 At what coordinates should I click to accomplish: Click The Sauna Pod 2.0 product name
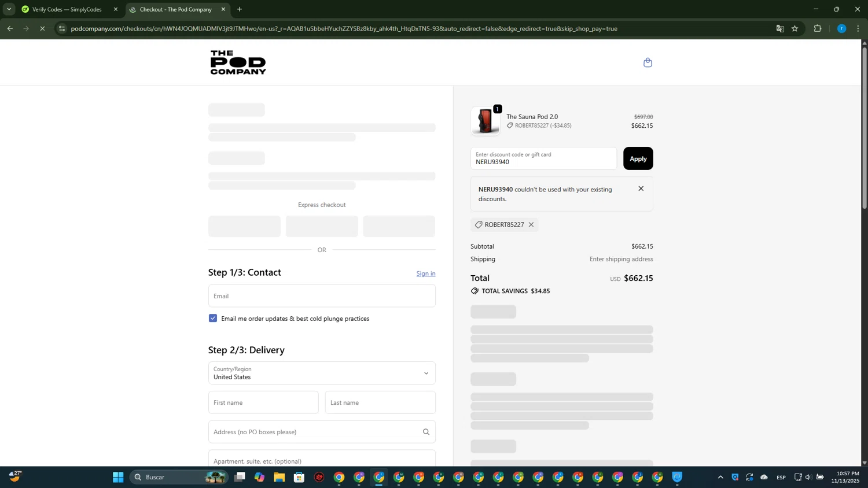pyautogui.click(x=532, y=117)
